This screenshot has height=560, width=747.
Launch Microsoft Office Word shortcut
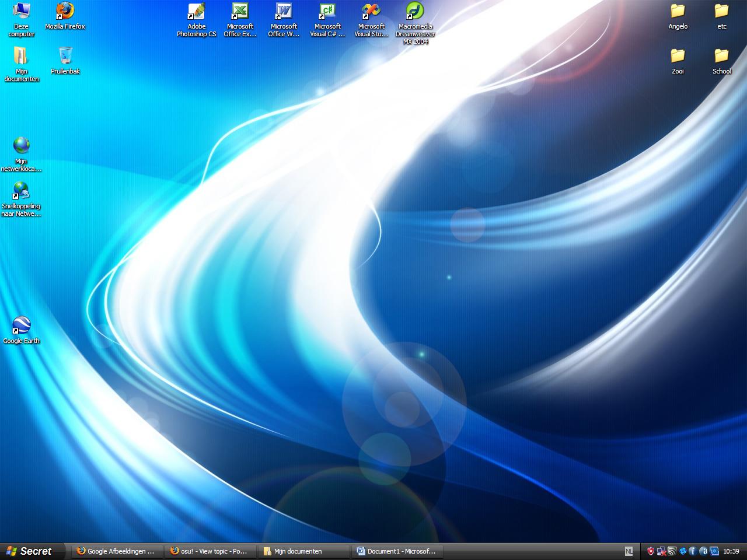coord(284,19)
